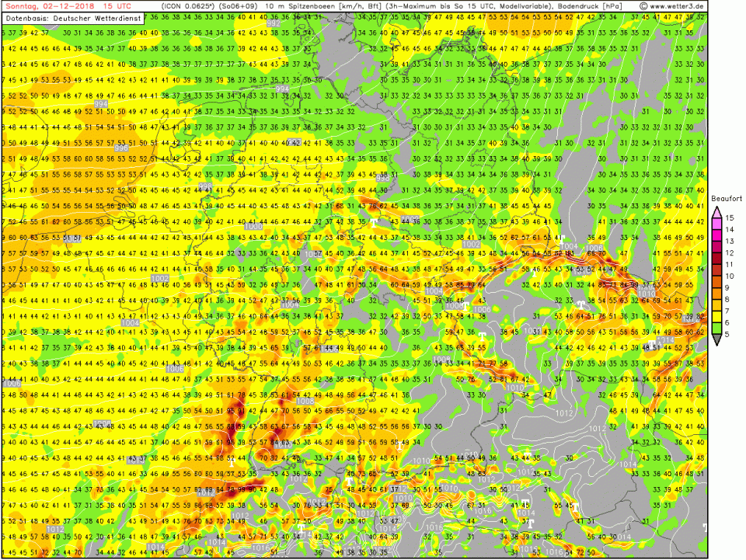Viewport: 746px width, 560px height.
Task: Click the number 15 on the Beaufort scale
Action: point(730,218)
